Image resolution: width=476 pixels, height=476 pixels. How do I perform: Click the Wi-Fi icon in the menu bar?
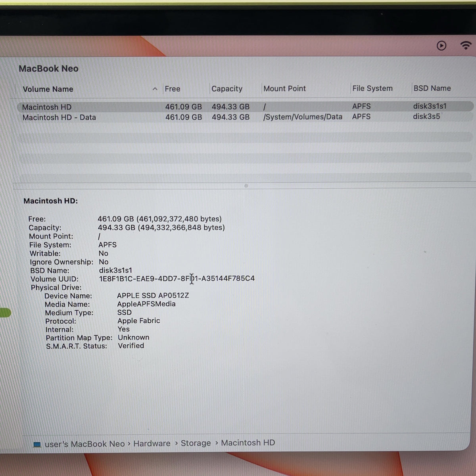pyautogui.click(x=466, y=45)
